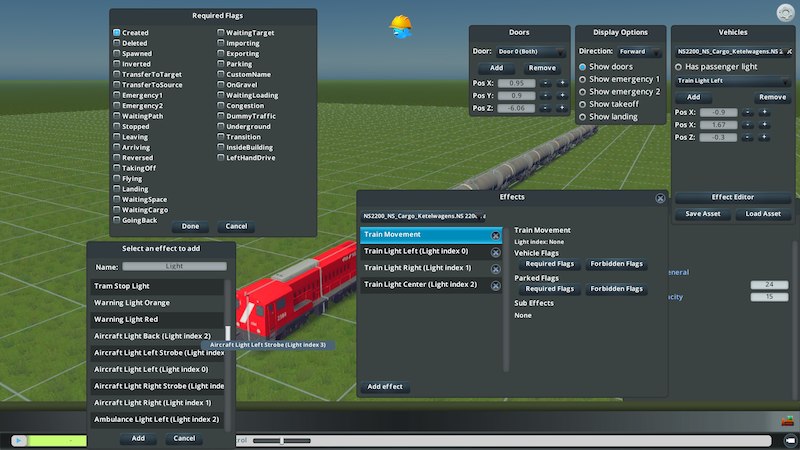Close the Effects panel
This screenshot has width=800, height=450.
[660, 198]
